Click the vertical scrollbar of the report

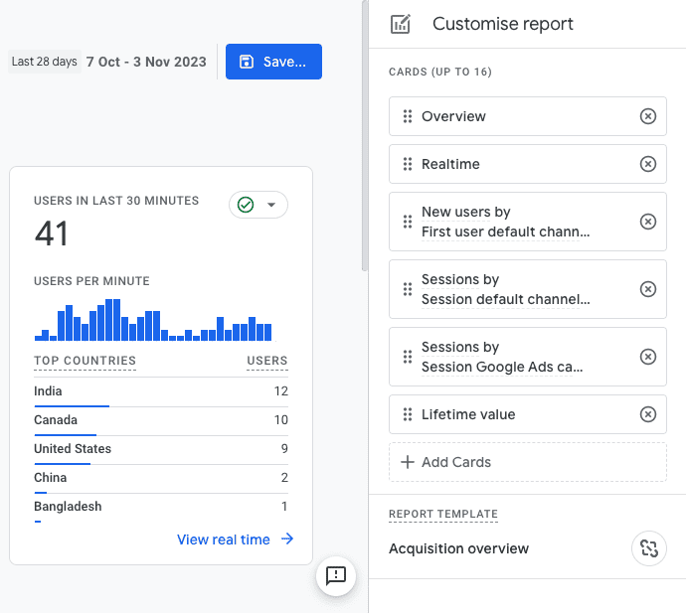(365, 135)
